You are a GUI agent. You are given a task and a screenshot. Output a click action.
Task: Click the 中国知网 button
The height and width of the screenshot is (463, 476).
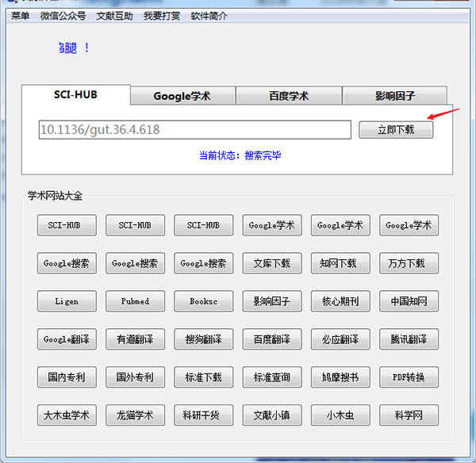409,301
